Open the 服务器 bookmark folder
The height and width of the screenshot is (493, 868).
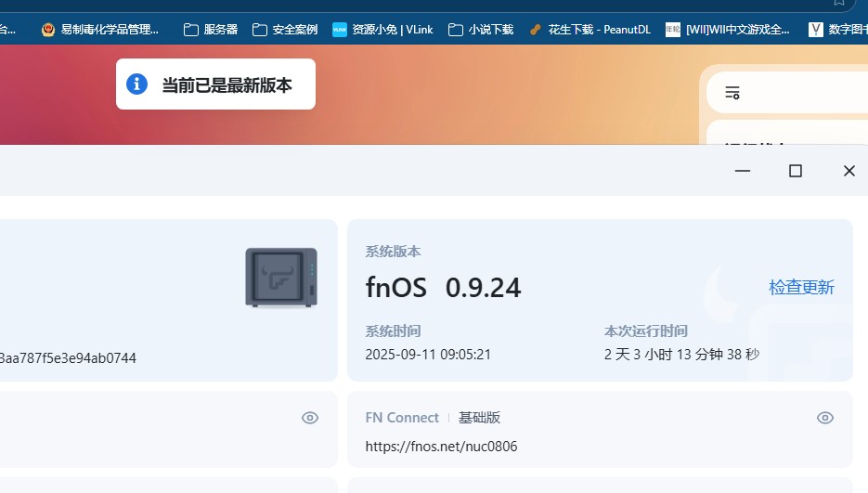[211, 30]
